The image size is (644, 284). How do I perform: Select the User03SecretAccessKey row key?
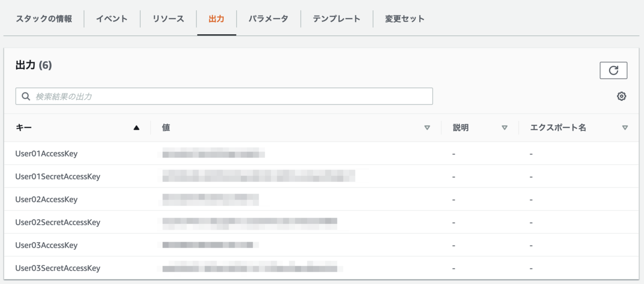[x=58, y=268]
